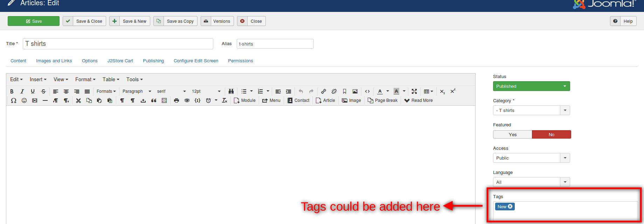Open text color picker arrow
Image resolution: width=644 pixels, height=224 pixels.
click(388, 91)
